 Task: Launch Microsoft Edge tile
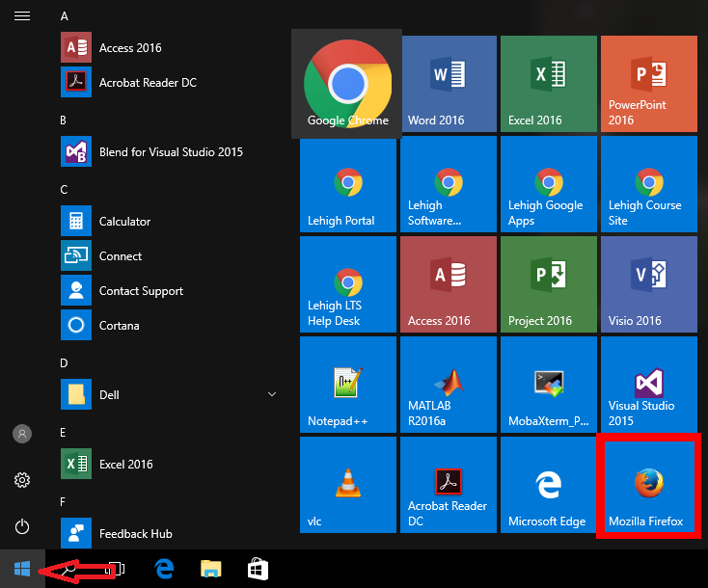point(549,485)
